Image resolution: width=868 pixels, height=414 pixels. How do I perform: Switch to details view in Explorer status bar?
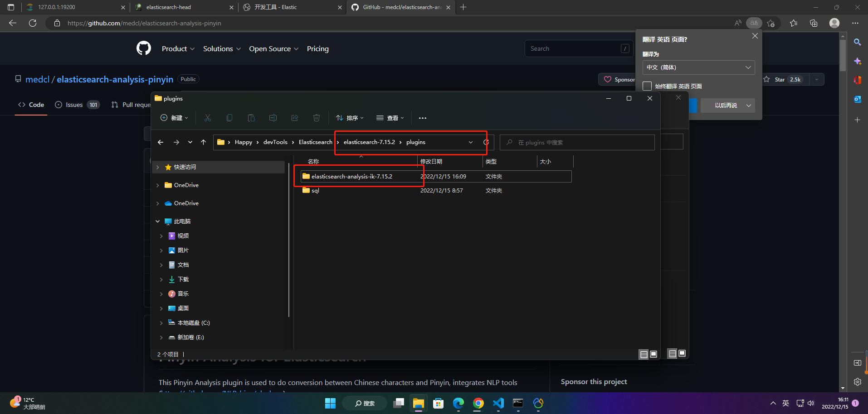pos(644,354)
